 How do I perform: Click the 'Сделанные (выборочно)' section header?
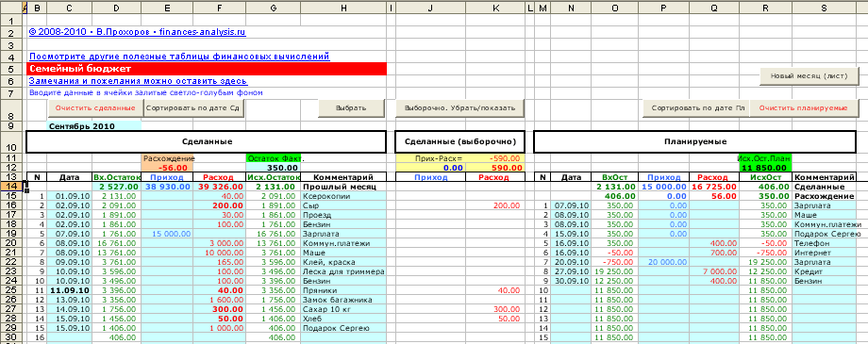click(x=460, y=142)
